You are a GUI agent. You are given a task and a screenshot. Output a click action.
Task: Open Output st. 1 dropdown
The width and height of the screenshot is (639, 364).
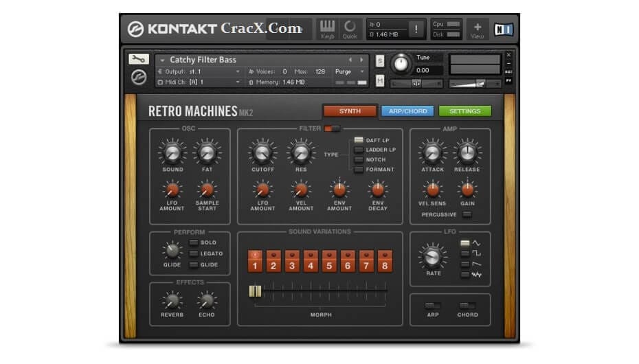pos(200,71)
